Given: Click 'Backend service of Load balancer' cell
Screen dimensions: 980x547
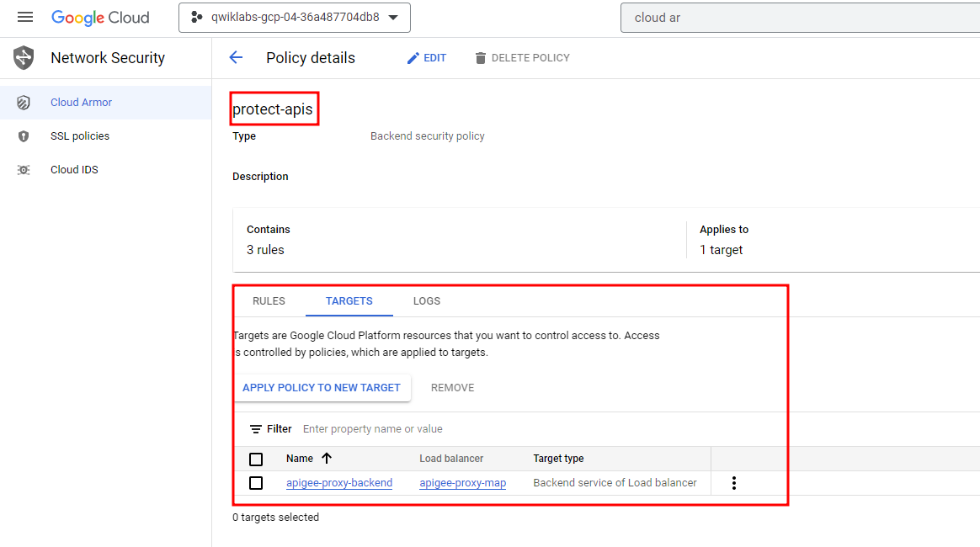Looking at the screenshot, I should point(615,483).
